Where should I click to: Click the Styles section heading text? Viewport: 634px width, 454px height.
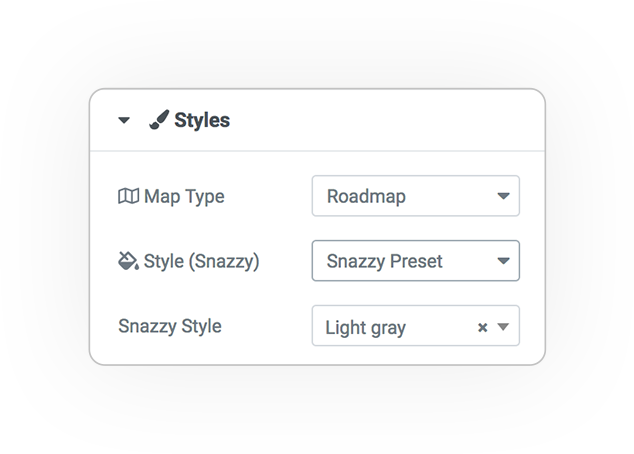[202, 120]
